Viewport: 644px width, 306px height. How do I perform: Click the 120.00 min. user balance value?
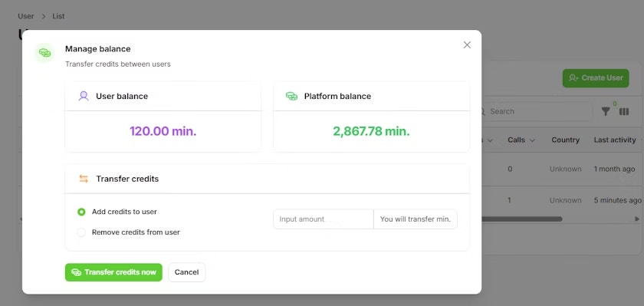pyautogui.click(x=163, y=131)
